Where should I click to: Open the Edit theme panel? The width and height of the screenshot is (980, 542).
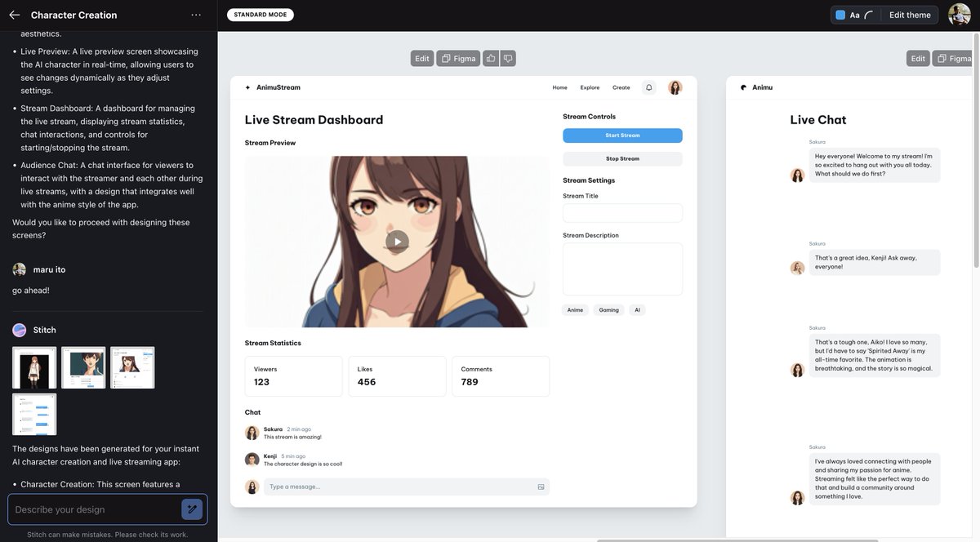(910, 15)
